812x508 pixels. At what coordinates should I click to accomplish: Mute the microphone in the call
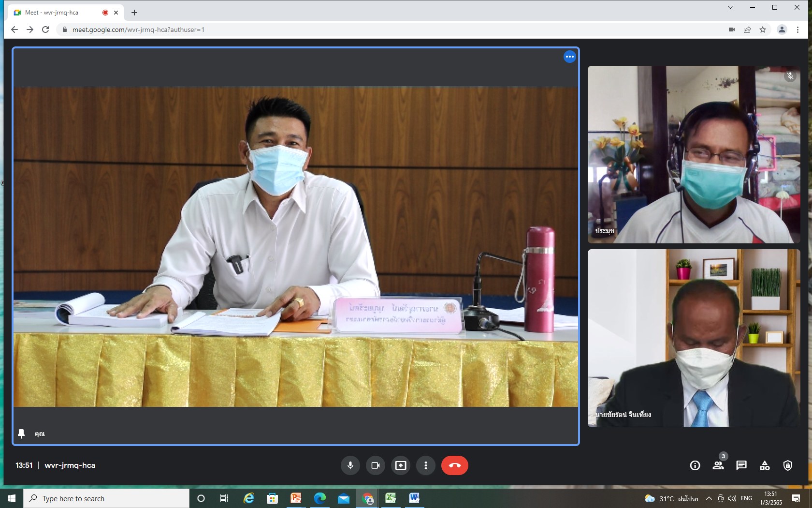(350, 465)
